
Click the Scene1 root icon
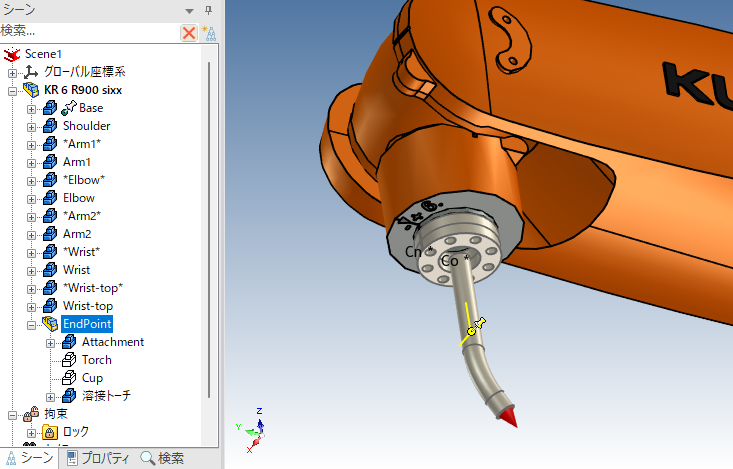click(13, 54)
